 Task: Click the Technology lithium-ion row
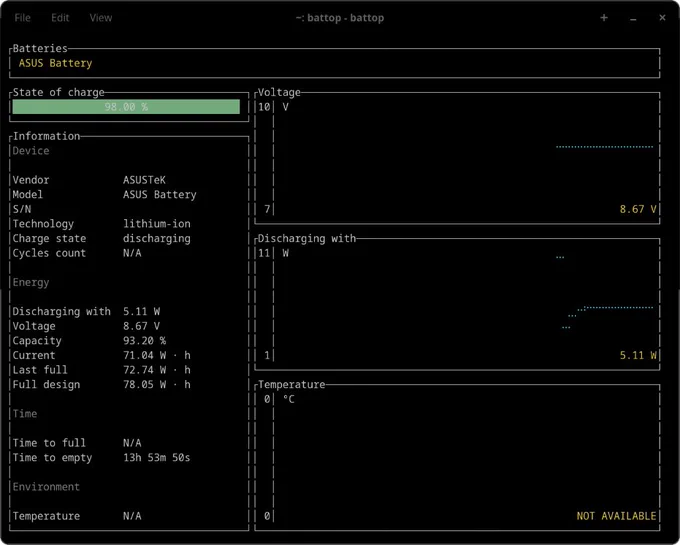[x=101, y=224]
